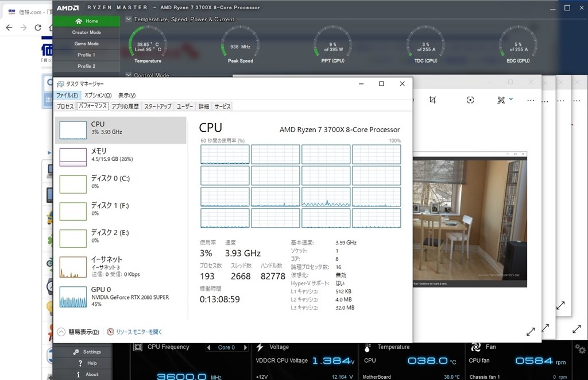Reload the page in the browser

(x=38, y=28)
